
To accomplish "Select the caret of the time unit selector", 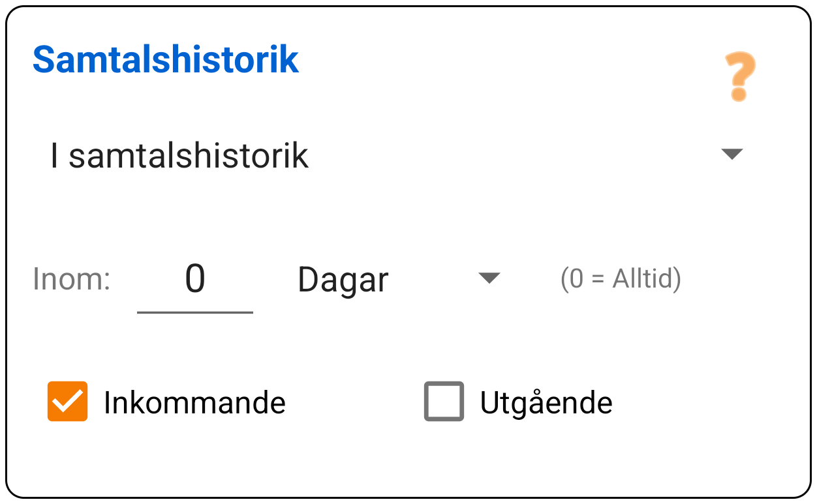I will 488,278.
